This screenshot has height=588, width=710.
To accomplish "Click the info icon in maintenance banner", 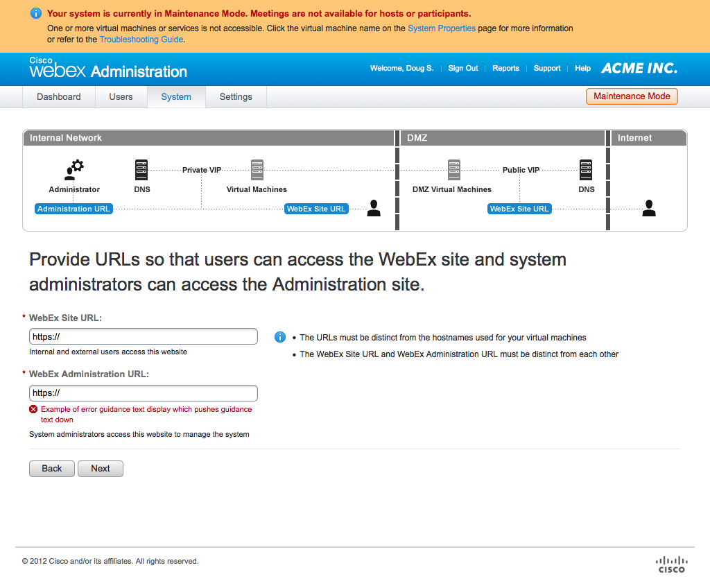I will 36,13.
